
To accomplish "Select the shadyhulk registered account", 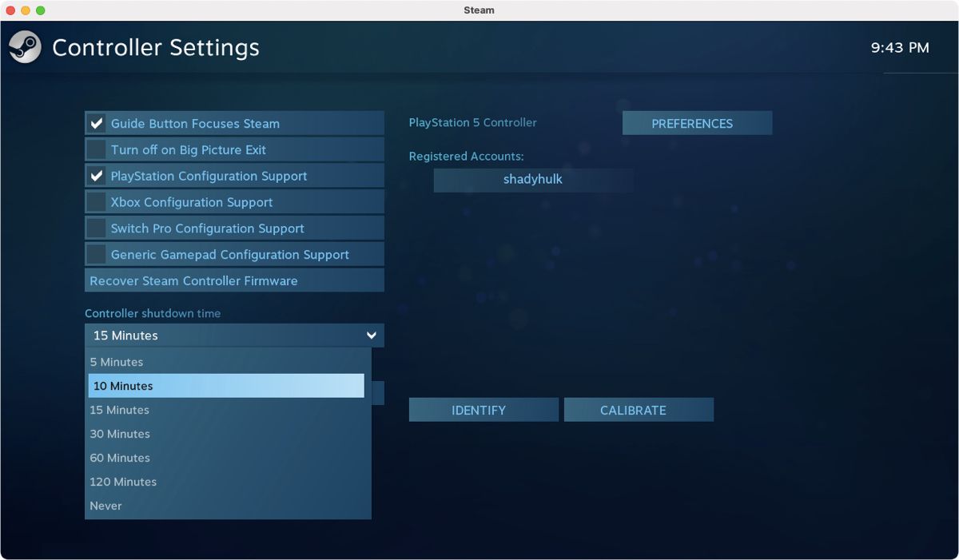I will [x=533, y=180].
